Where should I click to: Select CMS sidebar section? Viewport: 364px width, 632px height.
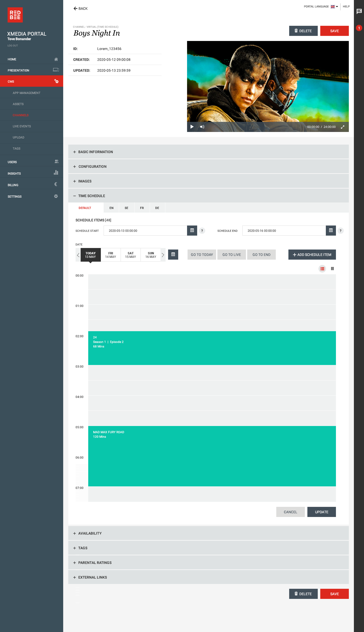pos(32,81)
